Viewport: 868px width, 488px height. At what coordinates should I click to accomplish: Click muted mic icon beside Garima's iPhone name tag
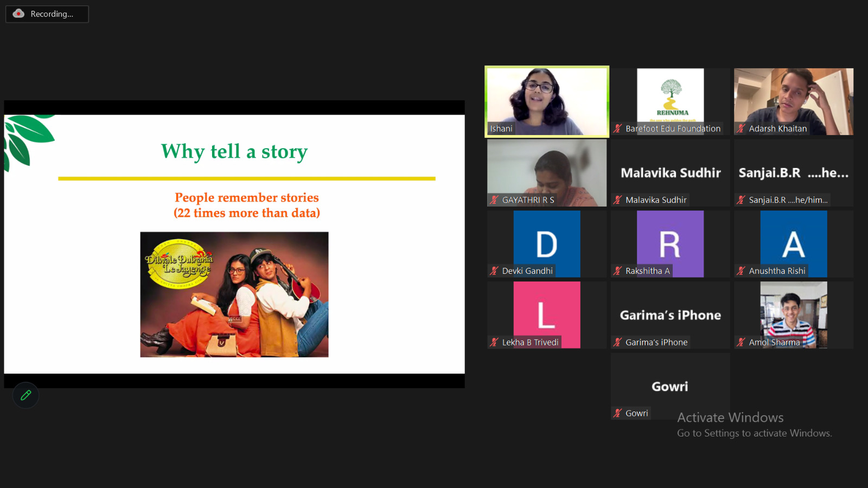tap(618, 342)
